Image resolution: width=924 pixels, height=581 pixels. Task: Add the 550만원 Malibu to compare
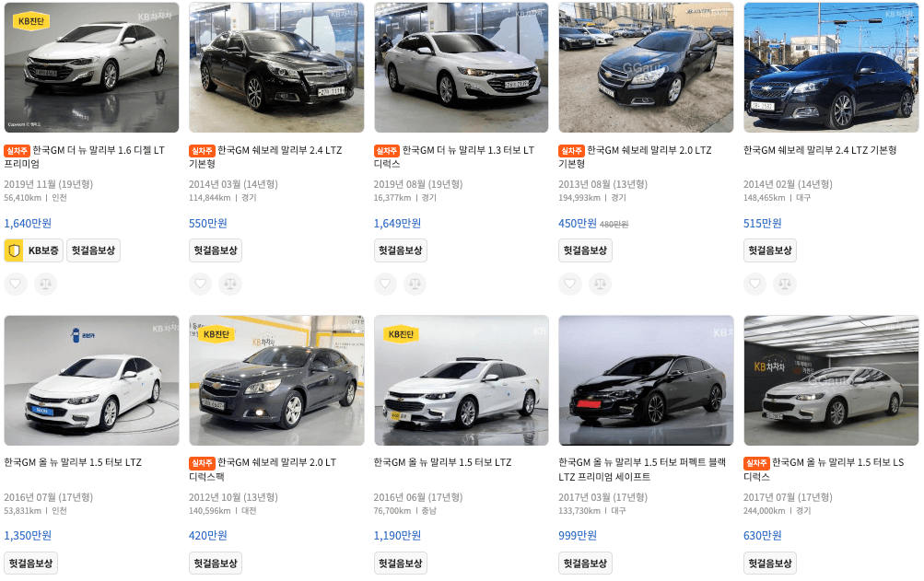coord(230,284)
